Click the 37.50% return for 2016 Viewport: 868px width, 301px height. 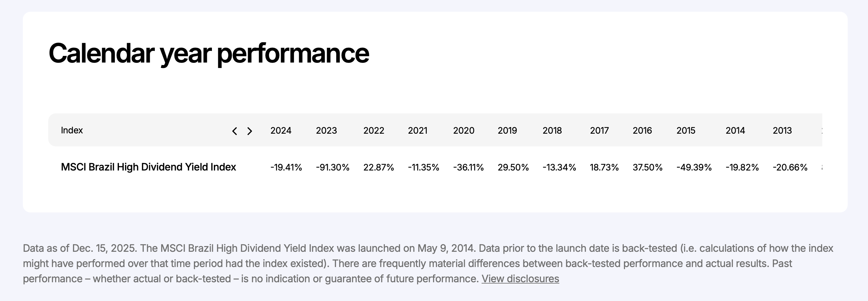[647, 168]
